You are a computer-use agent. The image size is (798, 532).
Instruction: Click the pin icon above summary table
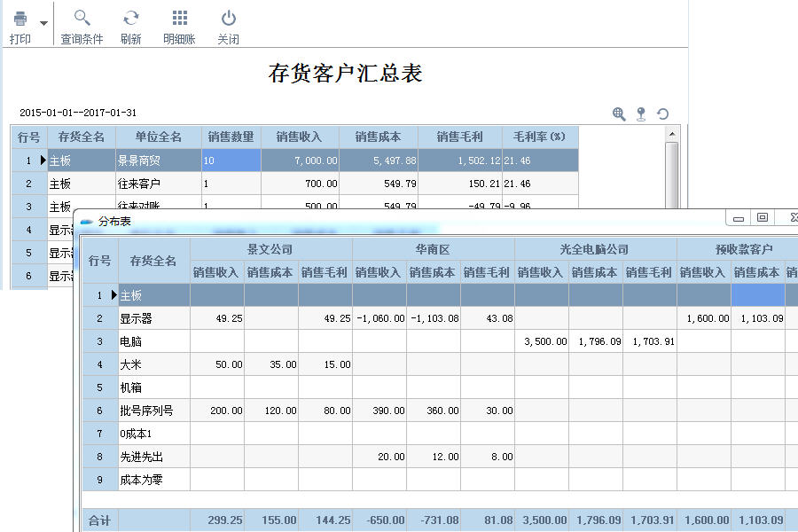click(641, 114)
